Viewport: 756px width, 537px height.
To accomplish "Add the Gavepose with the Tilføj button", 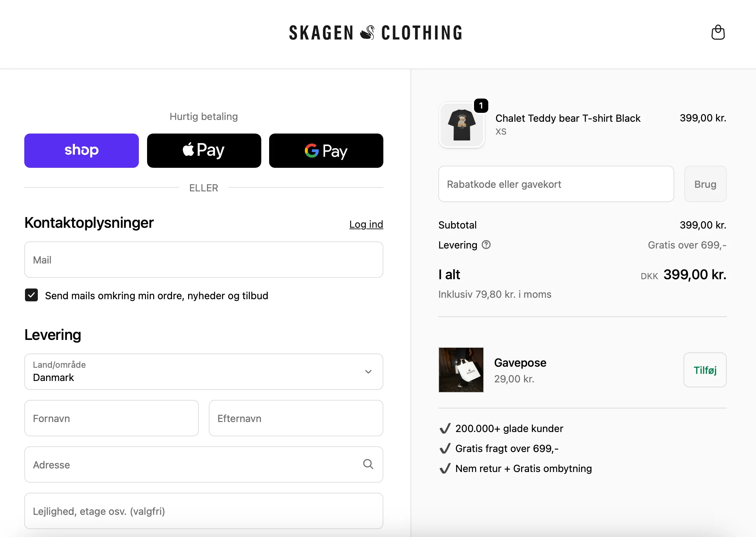I will (705, 370).
